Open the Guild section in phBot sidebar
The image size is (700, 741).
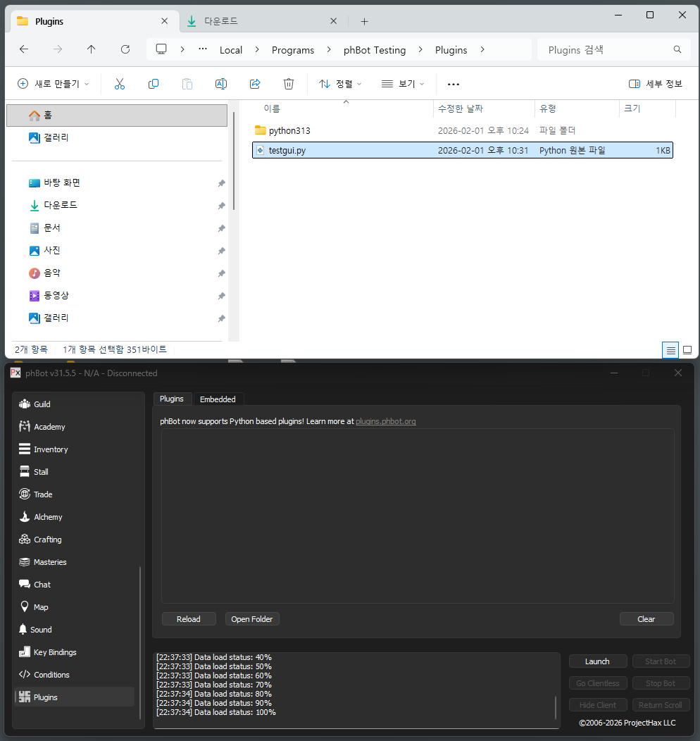pyautogui.click(x=42, y=404)
